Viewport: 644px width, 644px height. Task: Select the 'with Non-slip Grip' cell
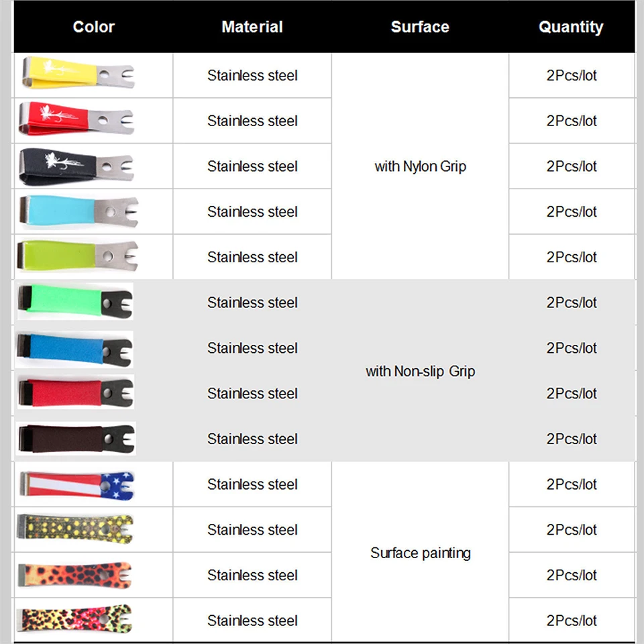point(420,371)
